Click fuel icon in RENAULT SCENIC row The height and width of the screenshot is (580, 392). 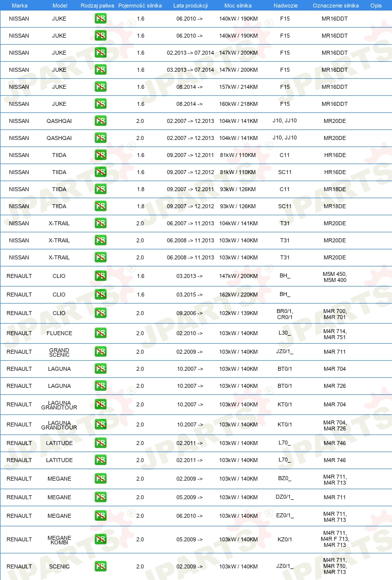100,566
